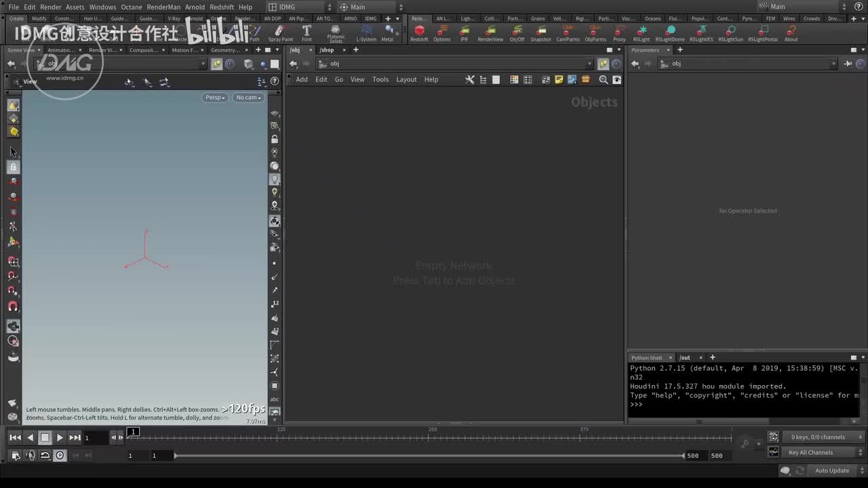Toggle pin on Parameters pane

848,64
